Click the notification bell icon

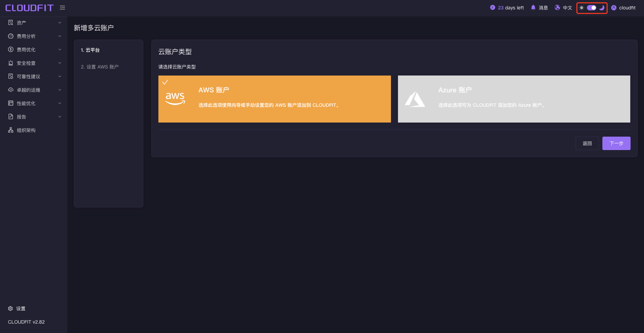pos(533,7)
